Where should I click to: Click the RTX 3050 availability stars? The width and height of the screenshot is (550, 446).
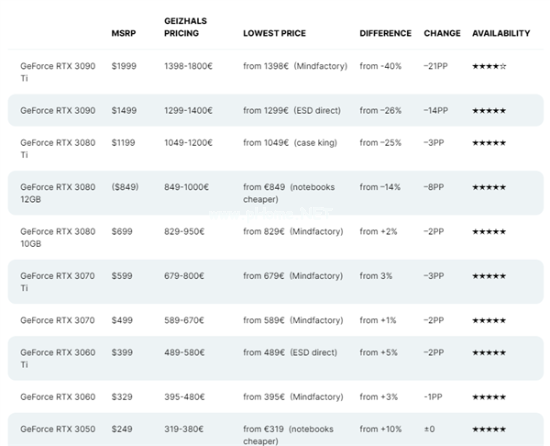pyautogui.click(x=489, y=429)
